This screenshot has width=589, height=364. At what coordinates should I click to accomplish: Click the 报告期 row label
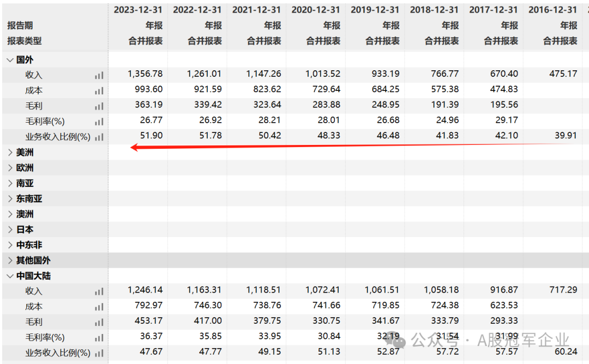20,26
